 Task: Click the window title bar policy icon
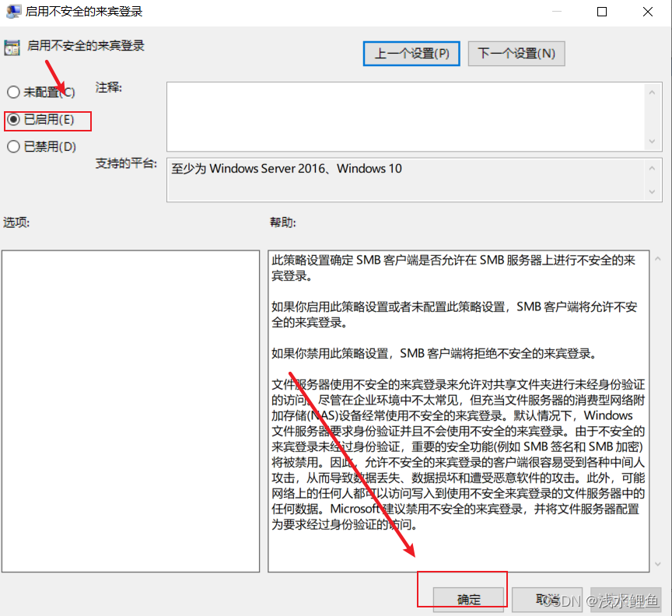click(x=13, y=11)
